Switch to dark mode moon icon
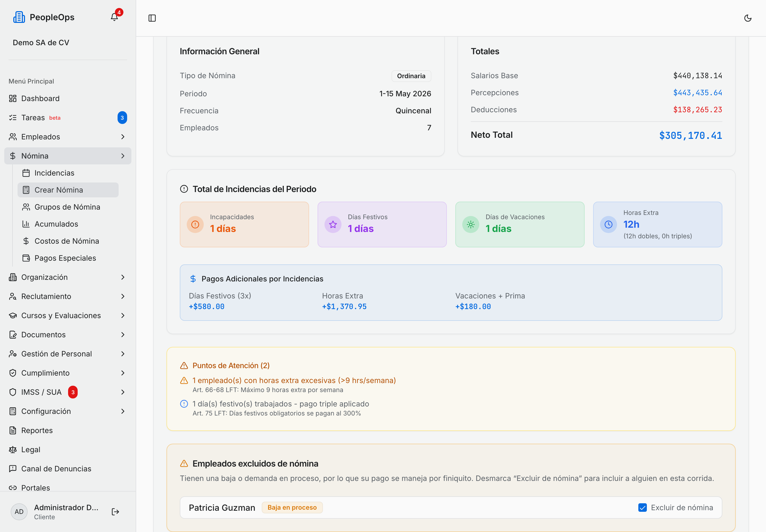 (748, 18)
